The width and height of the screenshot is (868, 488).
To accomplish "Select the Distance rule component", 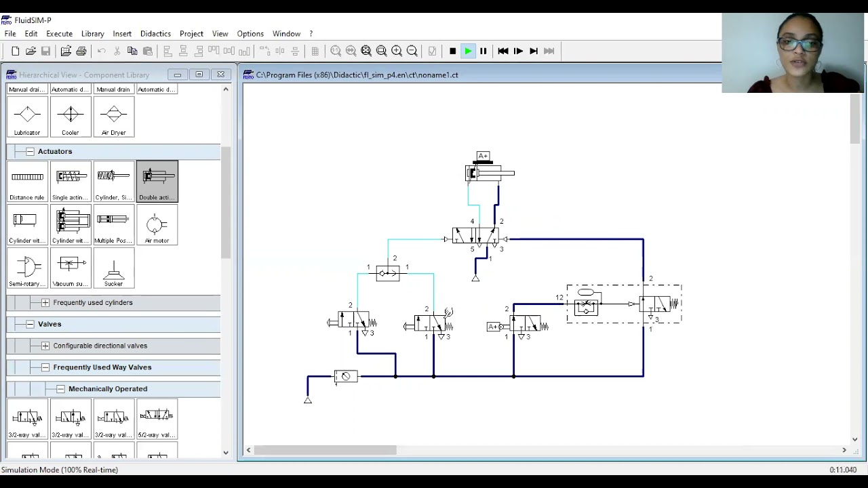I will (27, 181).
